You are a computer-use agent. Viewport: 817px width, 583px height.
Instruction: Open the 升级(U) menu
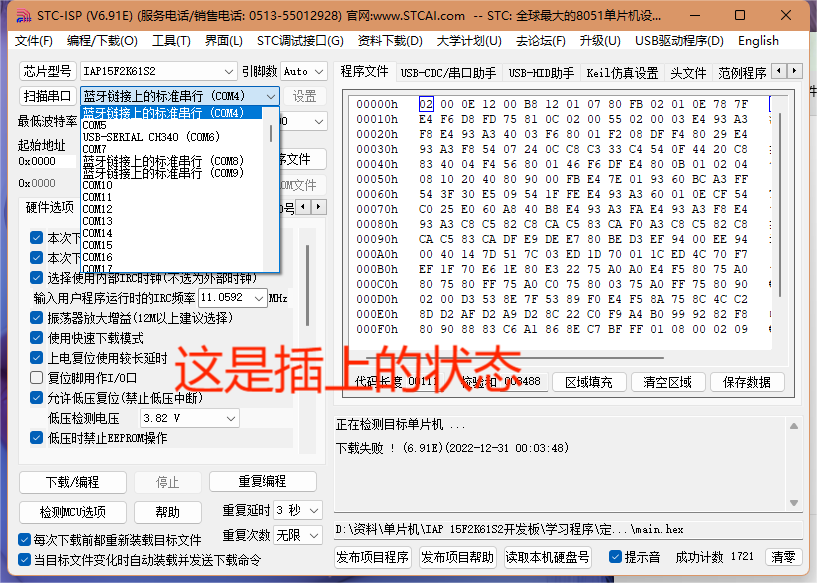600,41
